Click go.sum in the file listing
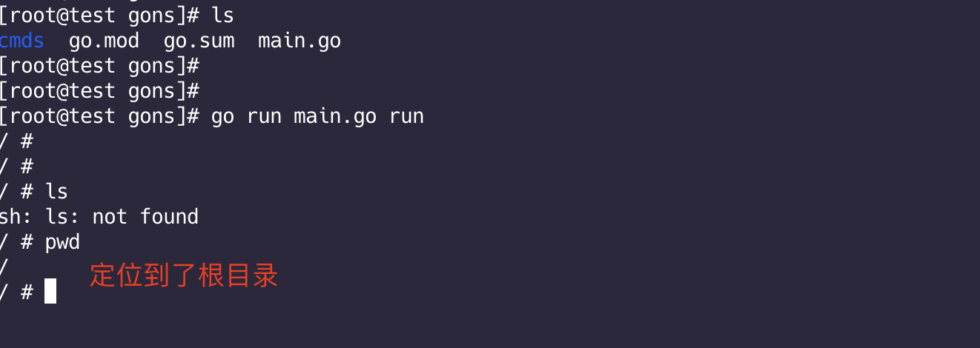 [x=199, y=41]
